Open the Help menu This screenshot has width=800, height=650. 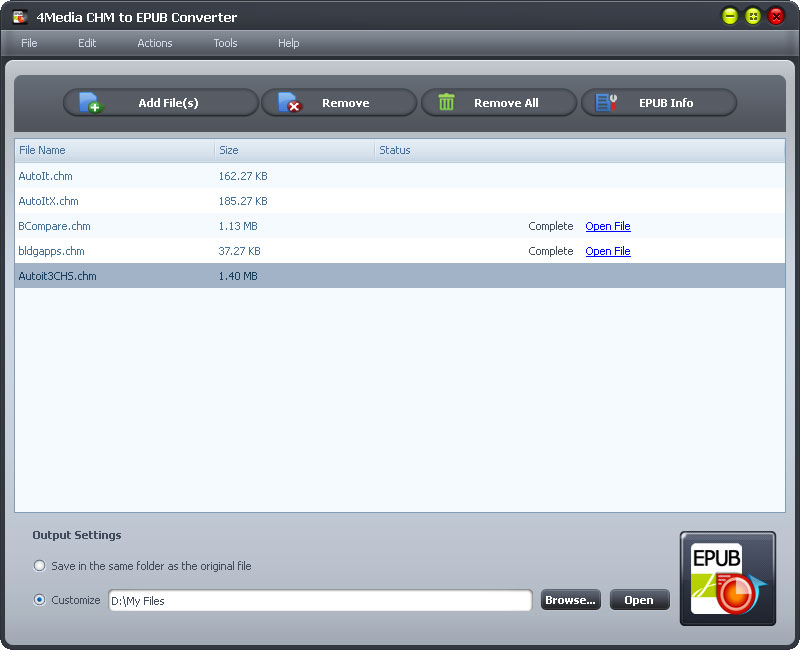pos(288,43)
